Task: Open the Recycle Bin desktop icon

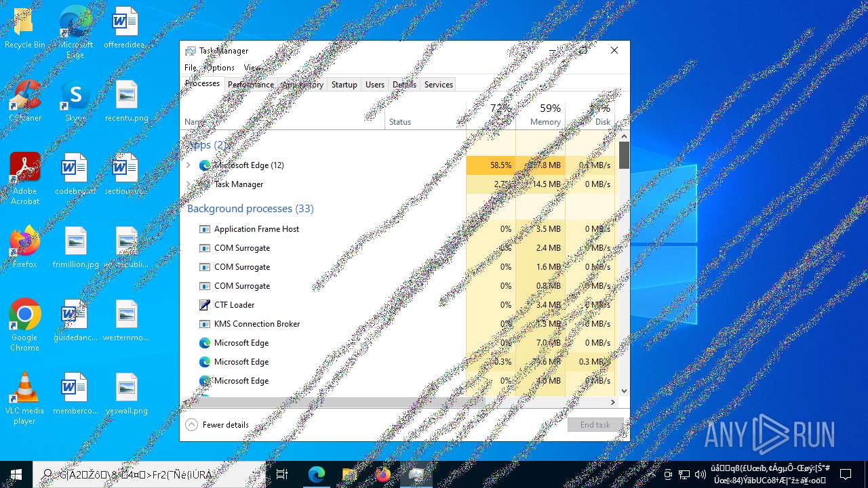Action: tap(24, 28)
